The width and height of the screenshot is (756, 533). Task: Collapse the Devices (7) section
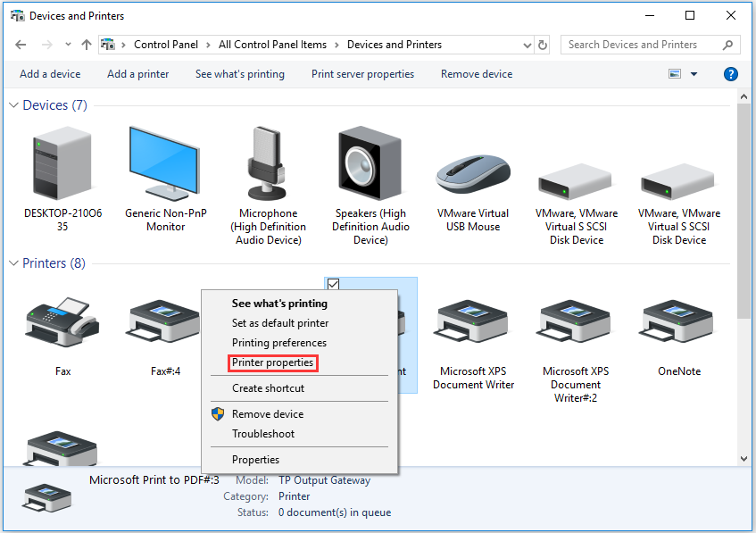12,104
